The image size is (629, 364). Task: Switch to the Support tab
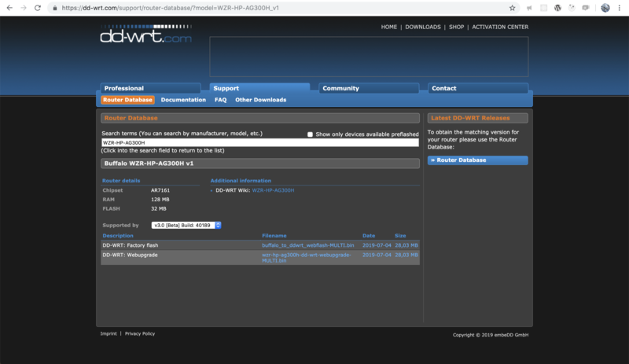click(x=259, y=88)
